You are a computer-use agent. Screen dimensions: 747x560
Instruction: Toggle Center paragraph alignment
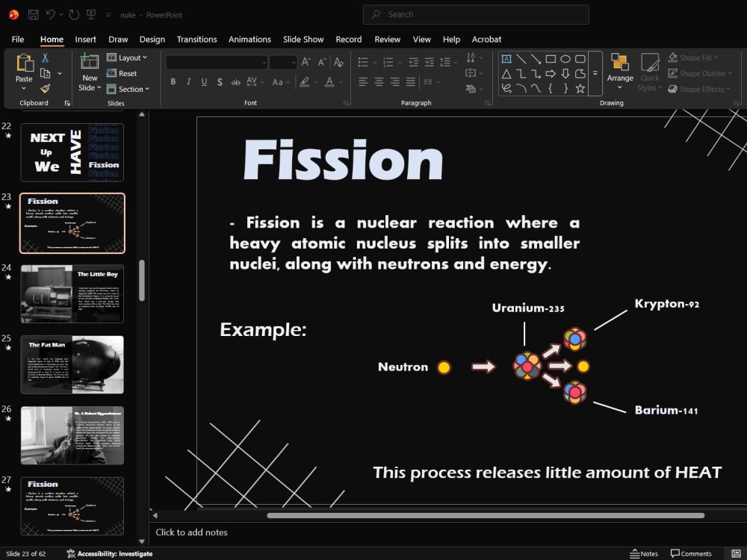379,82
